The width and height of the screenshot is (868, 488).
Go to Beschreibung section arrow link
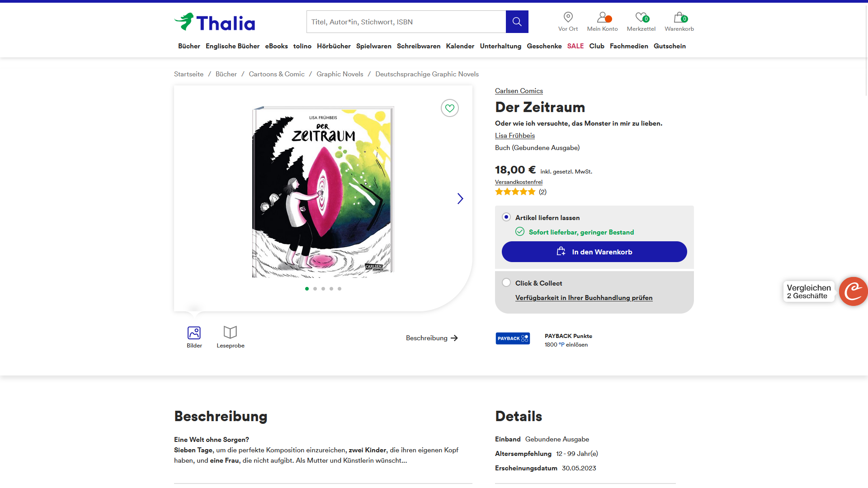coord(432,338)
